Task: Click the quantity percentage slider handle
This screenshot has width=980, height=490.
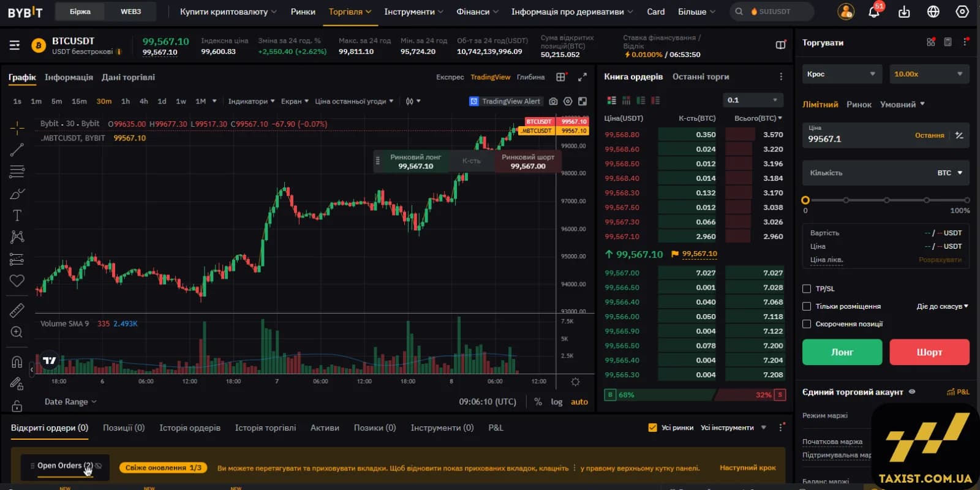Action: click(805, 200)
